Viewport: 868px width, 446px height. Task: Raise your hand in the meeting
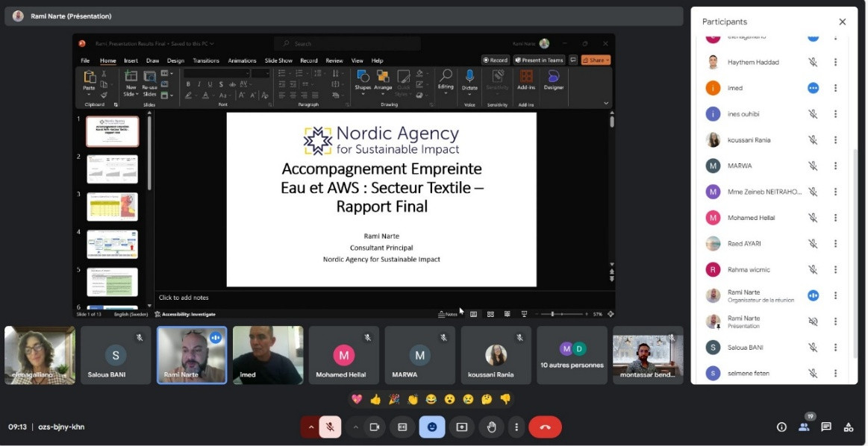[491, 427]
